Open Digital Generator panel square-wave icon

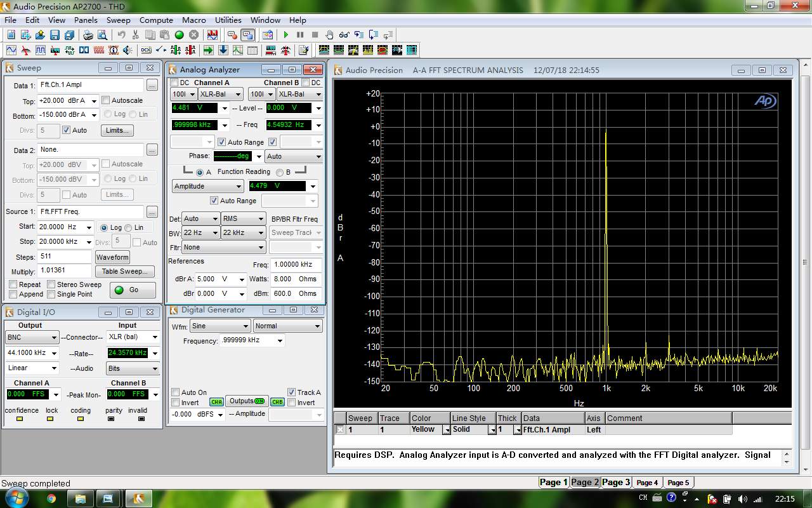click(x=41, y=50)
